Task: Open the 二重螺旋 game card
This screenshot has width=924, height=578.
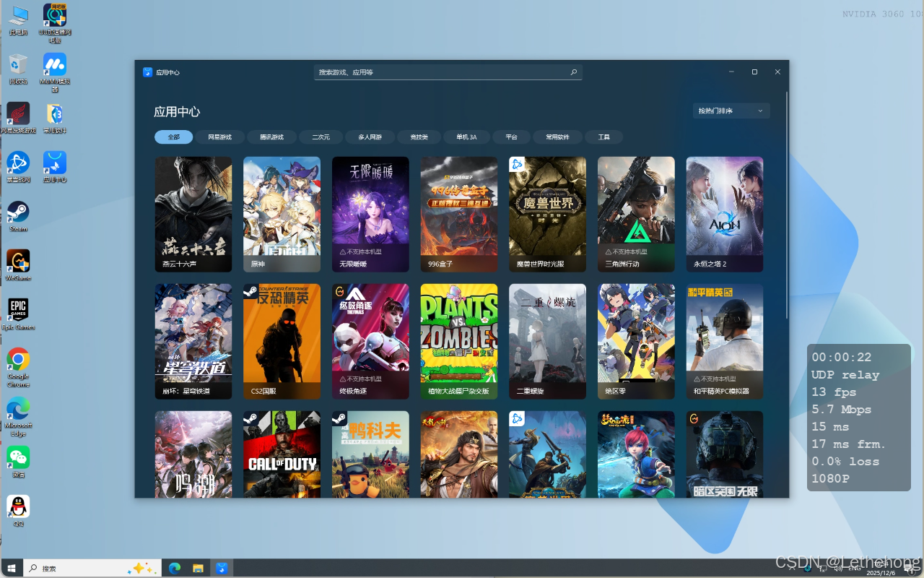Action: [x=547, y=341]
